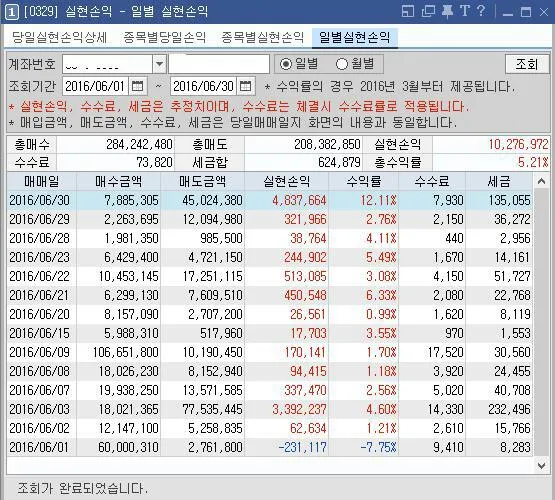Click the window number 1 icon in title bar

(12, 12)
